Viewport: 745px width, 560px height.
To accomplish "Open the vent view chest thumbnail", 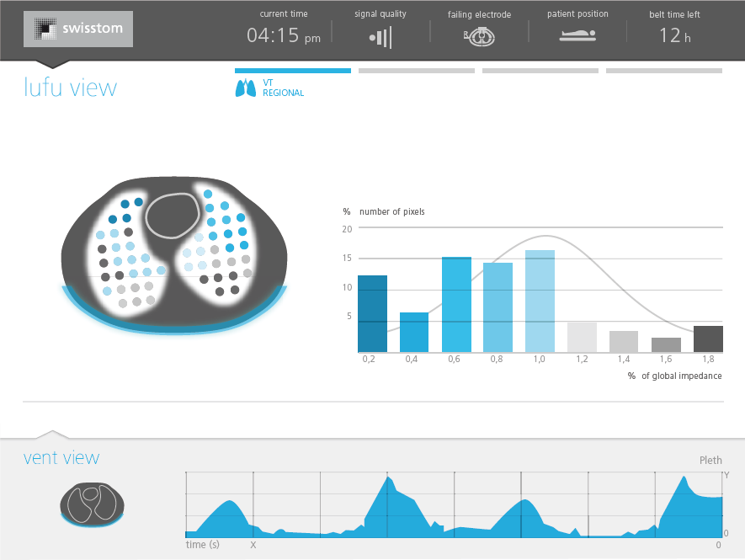I will tap(93, 504).
